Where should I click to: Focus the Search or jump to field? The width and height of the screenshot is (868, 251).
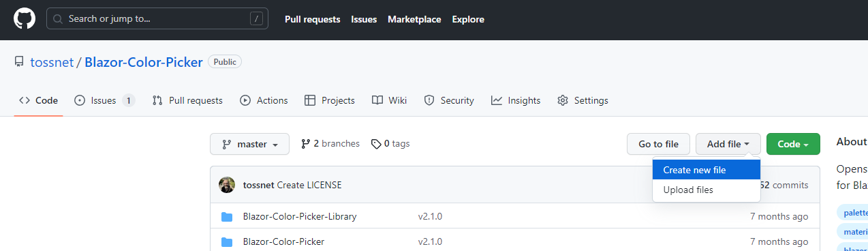point(157,19)
